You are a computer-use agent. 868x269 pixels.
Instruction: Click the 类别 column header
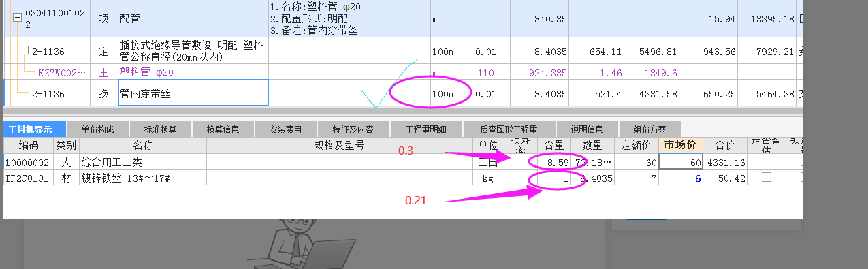[x=66, y=145]
